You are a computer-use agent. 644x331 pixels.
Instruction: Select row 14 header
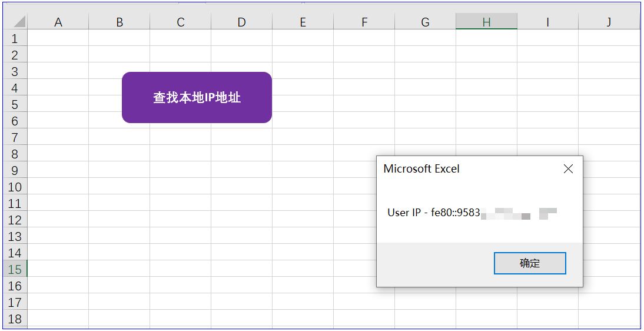click(15, 252)
